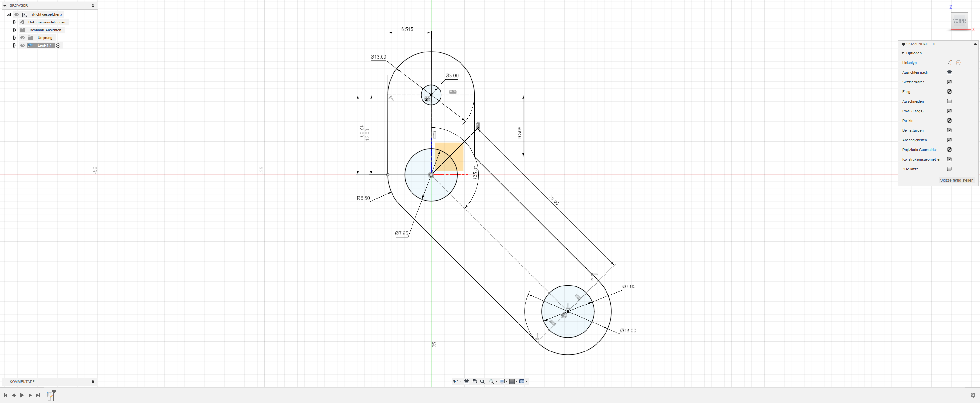The width and height of the screenshot is (980, 403).
Task: Select the Zoom plus-minus tool
Action: tap(483, 381)
